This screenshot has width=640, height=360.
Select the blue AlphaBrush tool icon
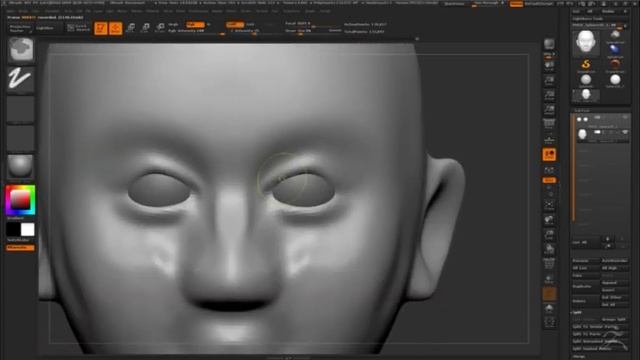(615, 50)
